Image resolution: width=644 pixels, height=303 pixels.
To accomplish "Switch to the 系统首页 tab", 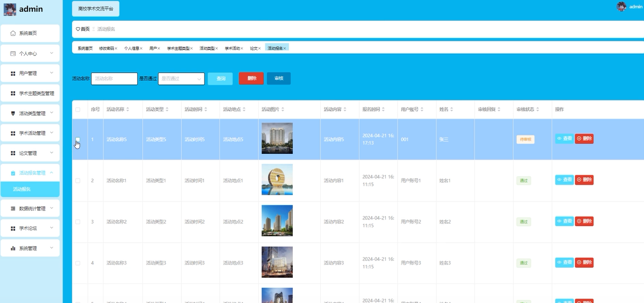I will tap(85, 48).
